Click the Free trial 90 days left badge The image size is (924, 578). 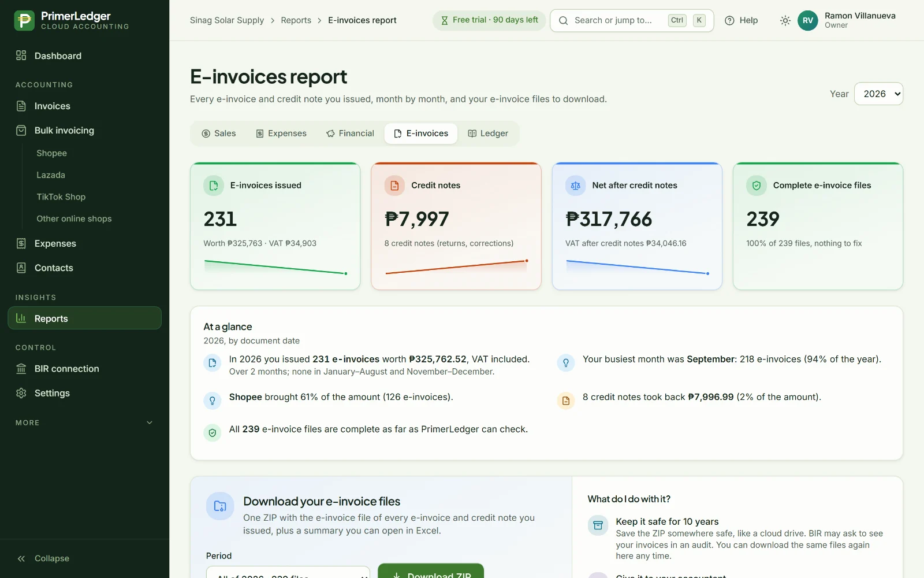coord(489,20)
